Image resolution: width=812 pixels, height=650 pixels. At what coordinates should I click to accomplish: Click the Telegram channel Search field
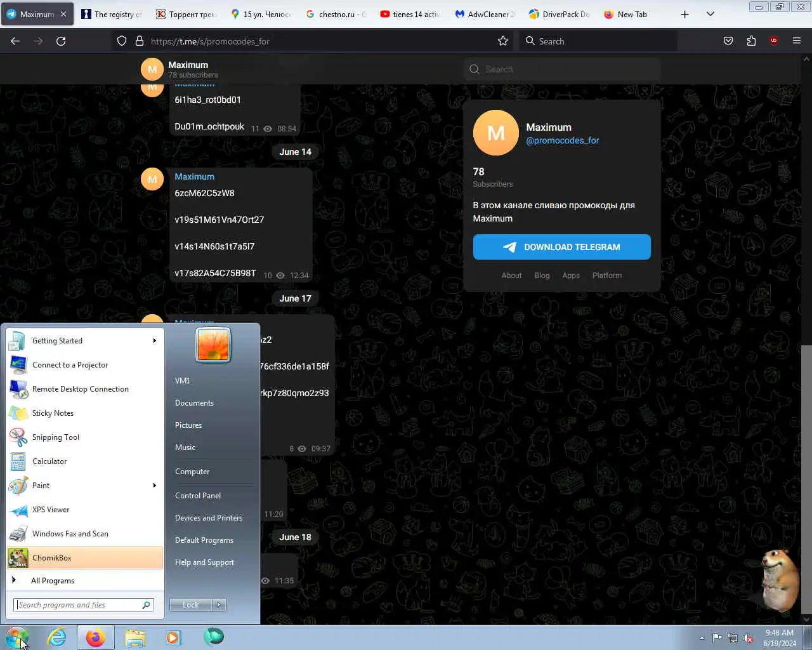561,69
